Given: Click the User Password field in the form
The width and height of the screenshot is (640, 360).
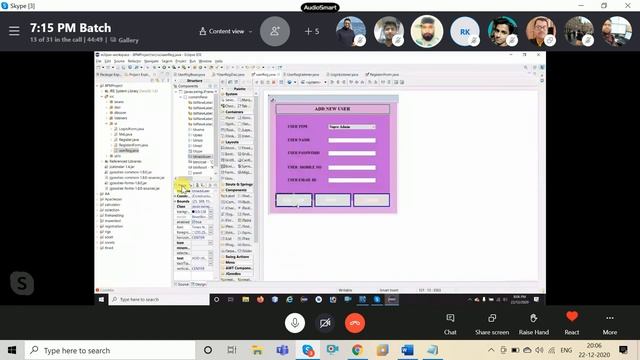Looking at the screenshot, I should pyautogui.click(x=352, y=153).
